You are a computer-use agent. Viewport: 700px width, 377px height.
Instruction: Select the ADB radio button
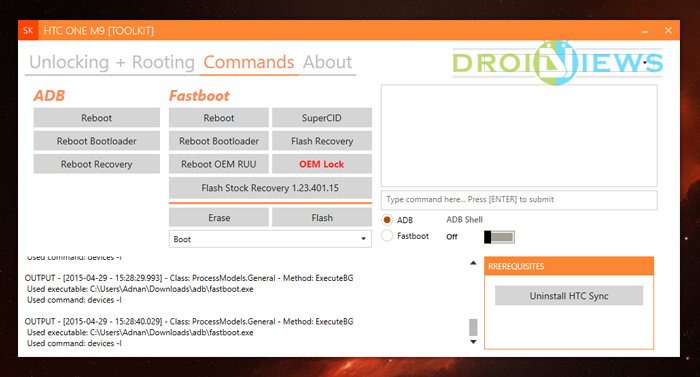(387, 220)
